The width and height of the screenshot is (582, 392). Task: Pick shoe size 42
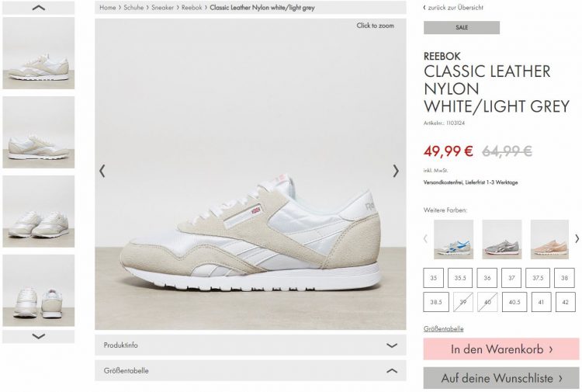(565, 302)
